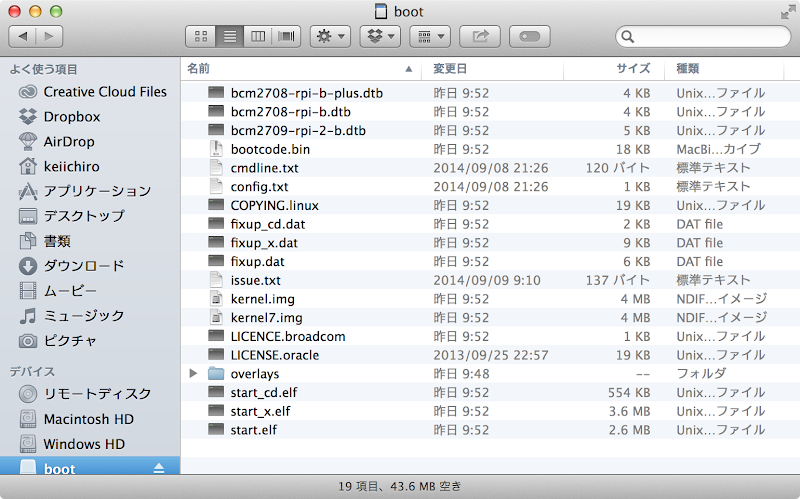Viewport: 800px width, 499px height.
Task: Open the Dropbox toolbar dropdown
Action: (x=380, y=36)
